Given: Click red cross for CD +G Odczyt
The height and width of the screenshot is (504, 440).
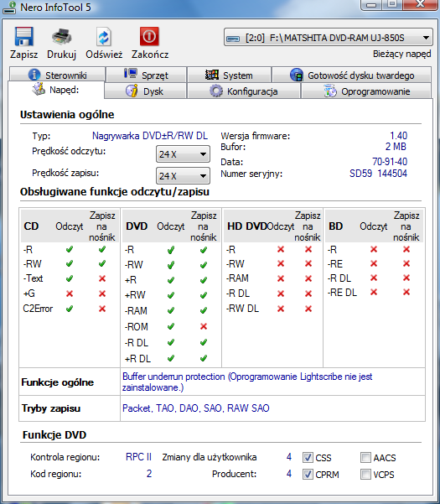Looking at the screenshot, I should click(x=70, y=294).
